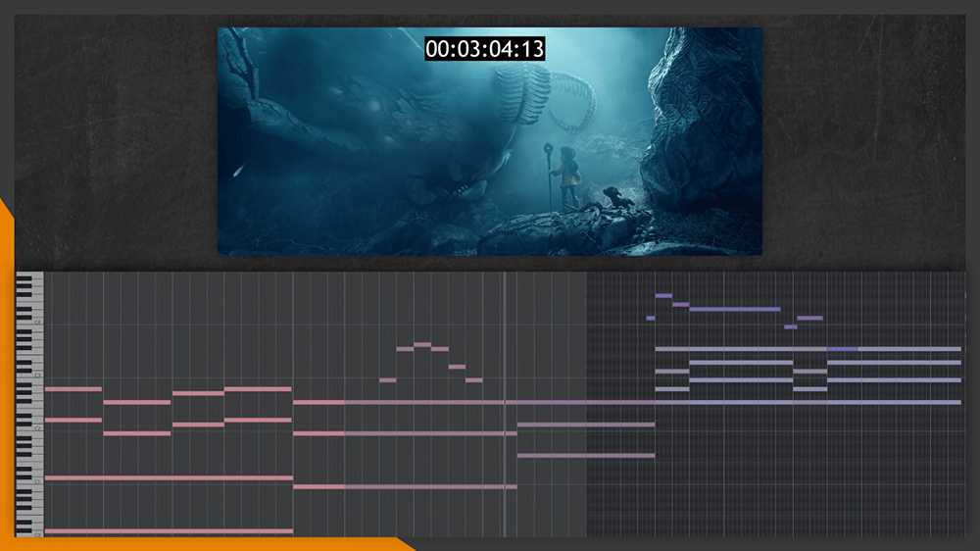Select the highest purple melody note
Viewport: 980px width, 551px height.
click(663, 296)
